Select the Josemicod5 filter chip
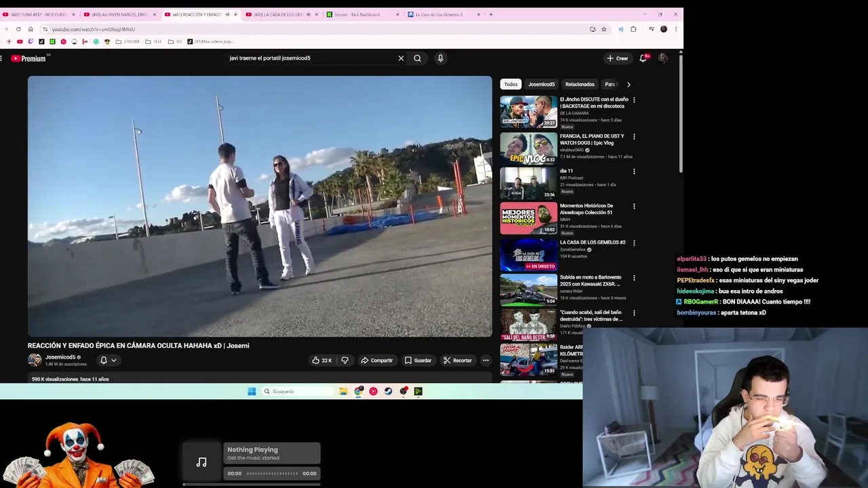Viewport: 868px width, 488px height. tap(541, 85)
